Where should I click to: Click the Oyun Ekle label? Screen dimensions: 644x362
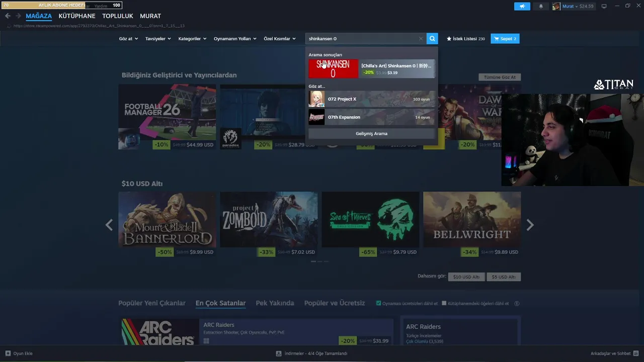coord(23,353)
